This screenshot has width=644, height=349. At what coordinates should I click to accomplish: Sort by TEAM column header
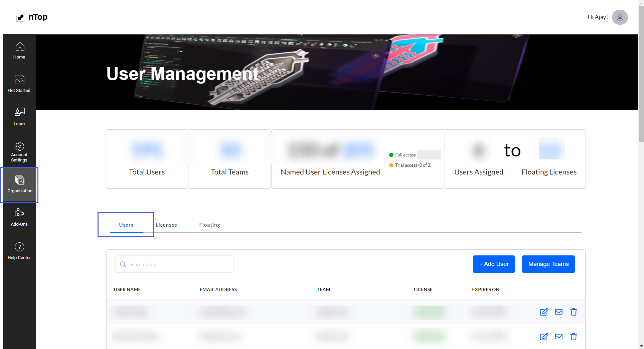tap(323, 289)
